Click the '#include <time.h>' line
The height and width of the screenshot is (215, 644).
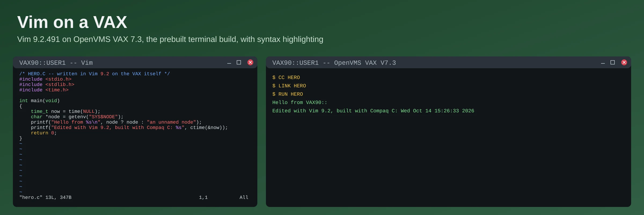tap(44, 90)
